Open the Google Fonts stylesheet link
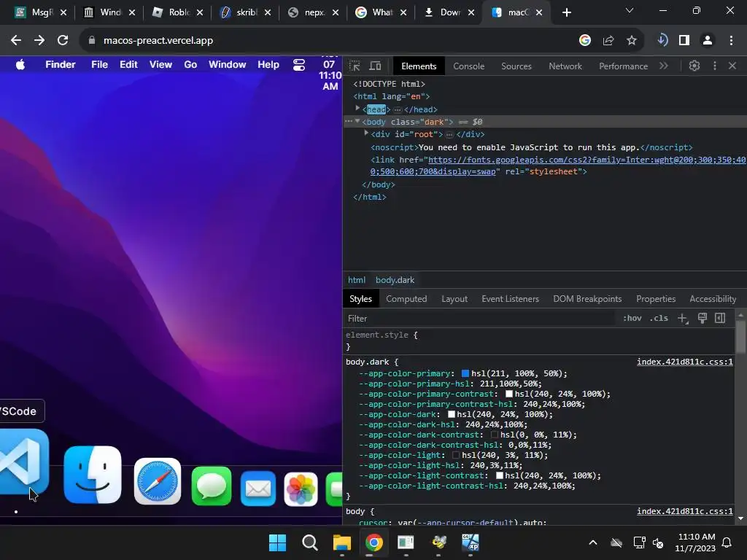747x560 pixels. 557,166
